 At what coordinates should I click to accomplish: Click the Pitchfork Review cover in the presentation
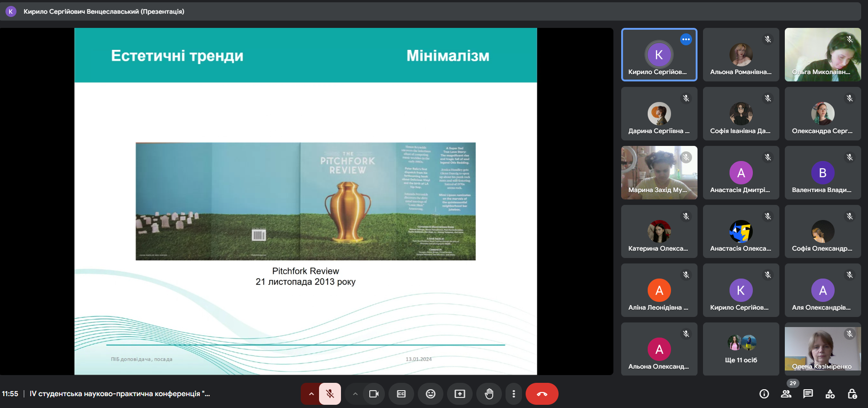[305, 201]
